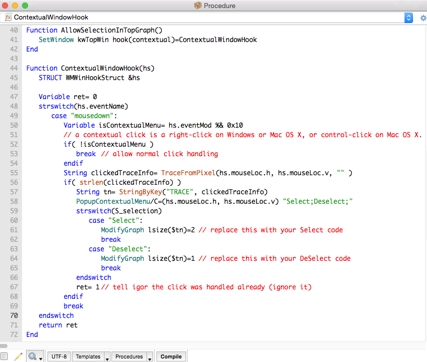427x362 pixels.
Task: Click the Procedure window title icon
Action: [x=198, y=6]
